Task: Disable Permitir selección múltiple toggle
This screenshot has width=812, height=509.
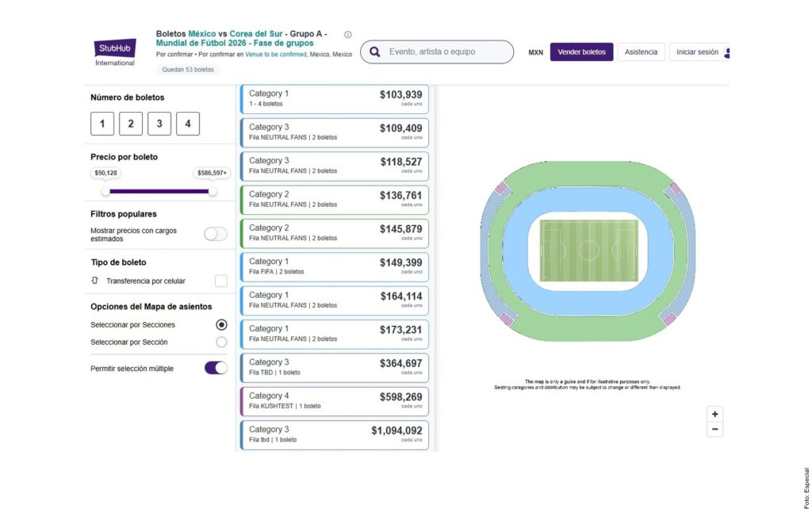Action: 216,368
